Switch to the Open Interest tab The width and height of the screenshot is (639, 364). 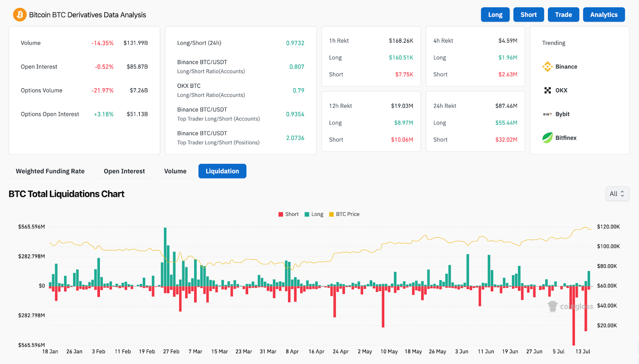point(124,171)
